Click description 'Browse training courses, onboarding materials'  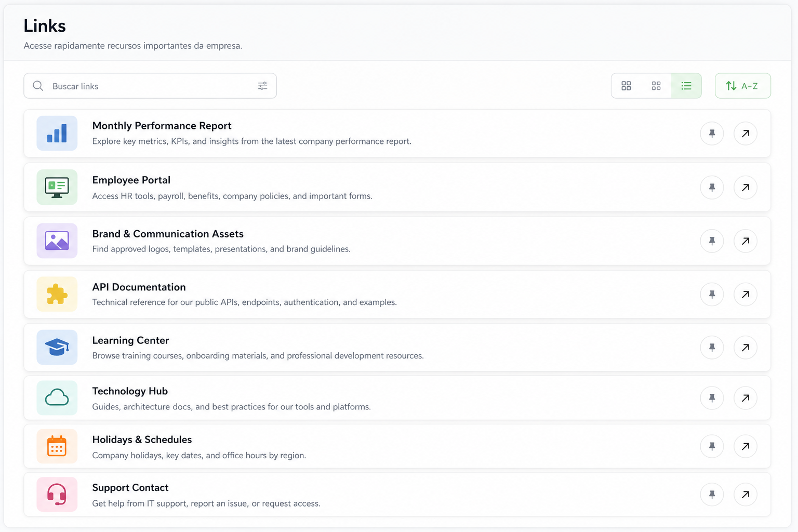click(x=258, y=356)
